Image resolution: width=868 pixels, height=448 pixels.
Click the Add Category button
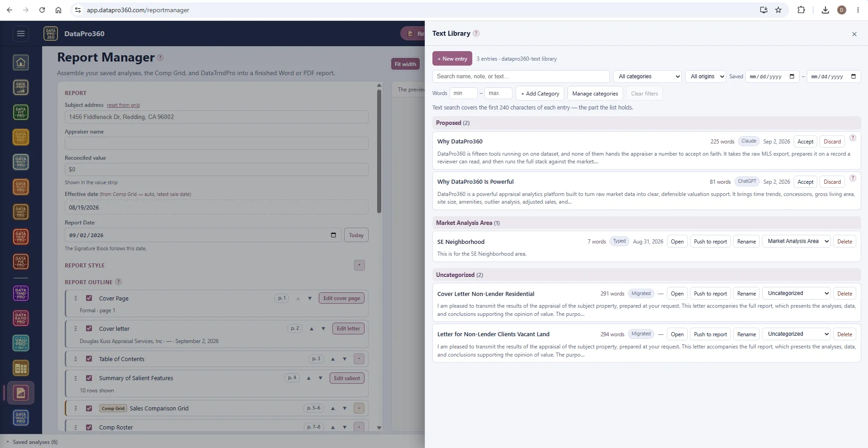point(540,94)
